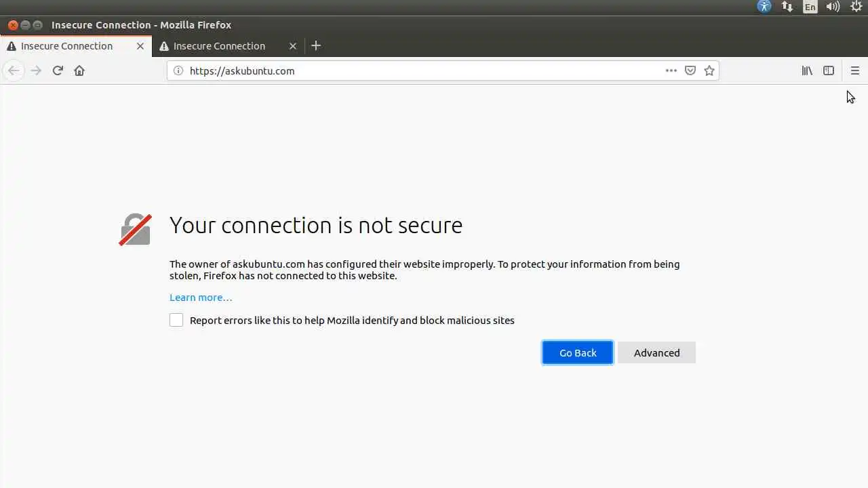Follow the Learn more link
868x488 pixels.
coord(201,298)
